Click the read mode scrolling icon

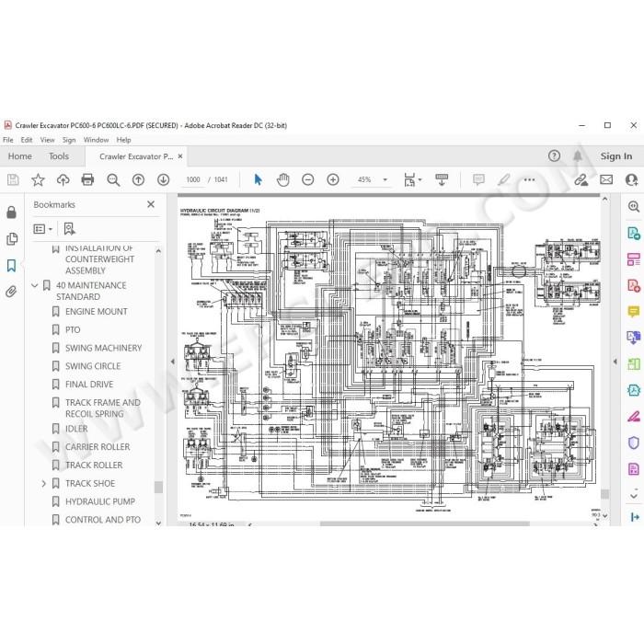click(x=442, y=179)
